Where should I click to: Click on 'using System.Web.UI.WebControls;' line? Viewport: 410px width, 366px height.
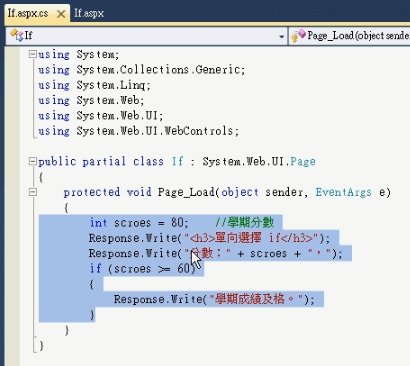tap(139, 131)
